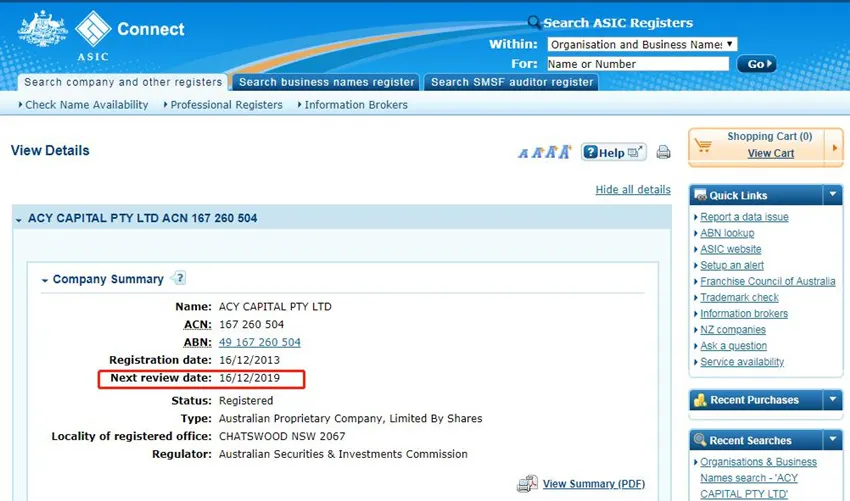The width and height of the screenshot is (850, 501).
Task: Select the smallest font size A icon
Action: [523, 153]
